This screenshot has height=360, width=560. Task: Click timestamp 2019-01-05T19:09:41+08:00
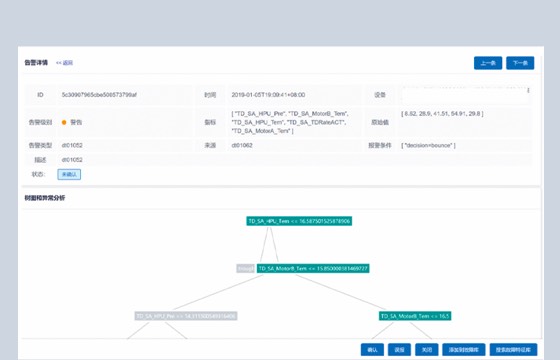(x=268, y=95)
